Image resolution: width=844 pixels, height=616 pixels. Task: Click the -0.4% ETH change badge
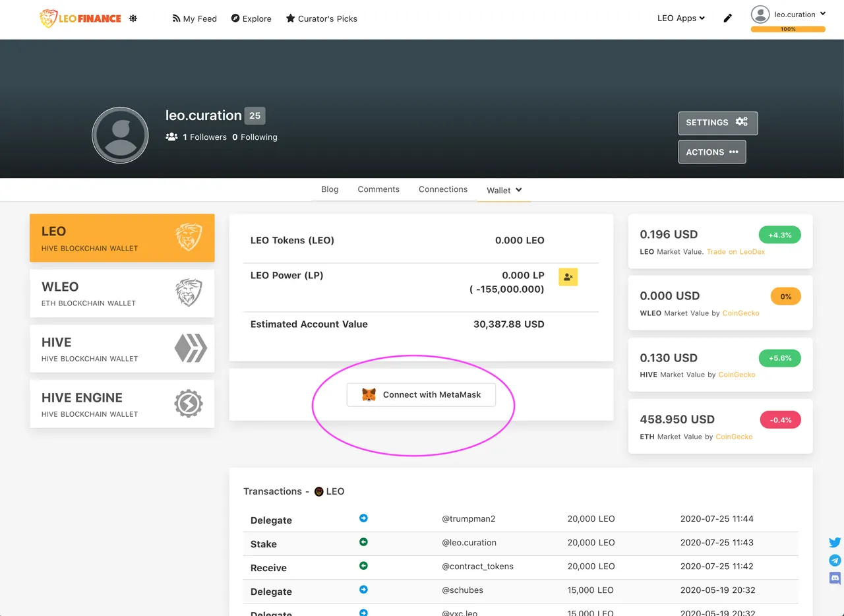(x=781, y=420)
